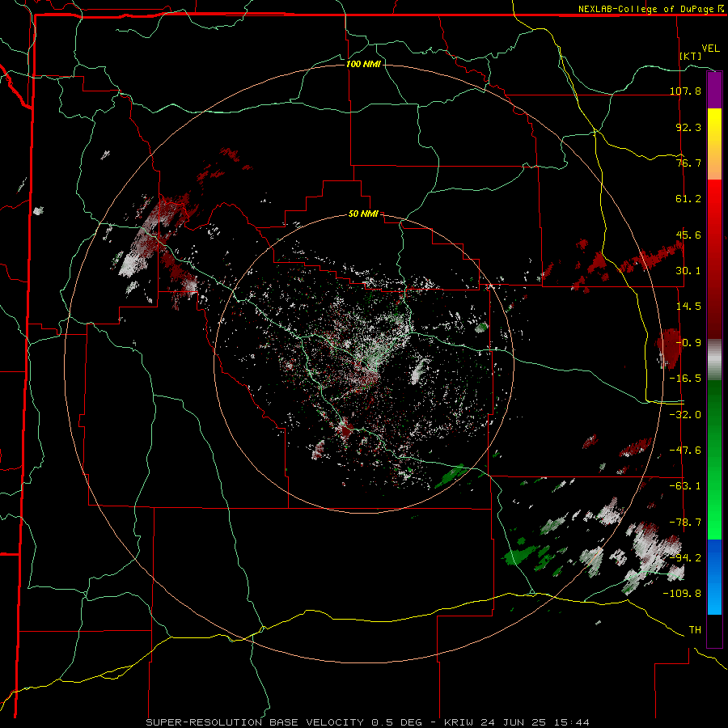Screen dimensions: 728x728
Task: Click the [KT] units label
Action: tap(691, 56)
